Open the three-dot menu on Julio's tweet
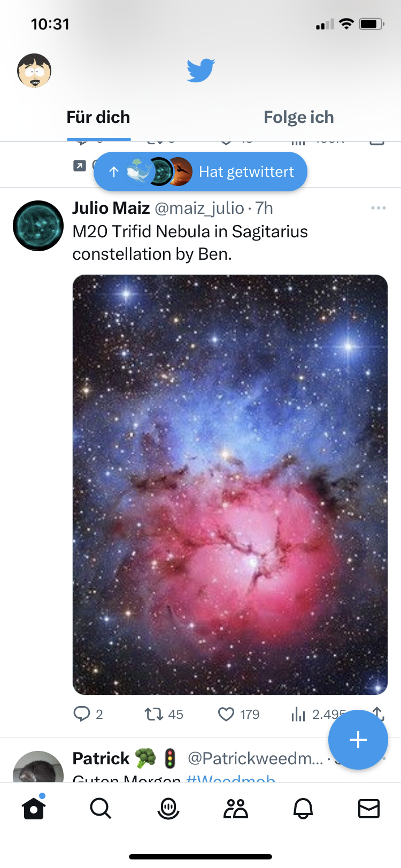Image resolution: width=401 pixels, height=868 pixels. coord(379,208)
